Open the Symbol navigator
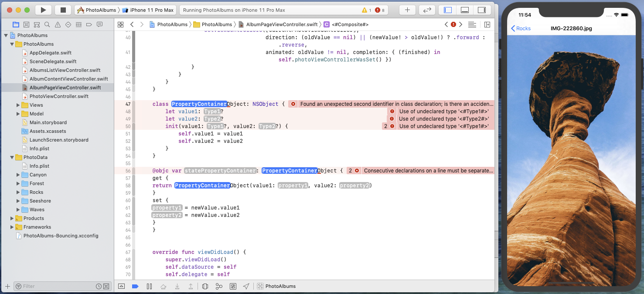The image size is (644, 294). (37, 24)
